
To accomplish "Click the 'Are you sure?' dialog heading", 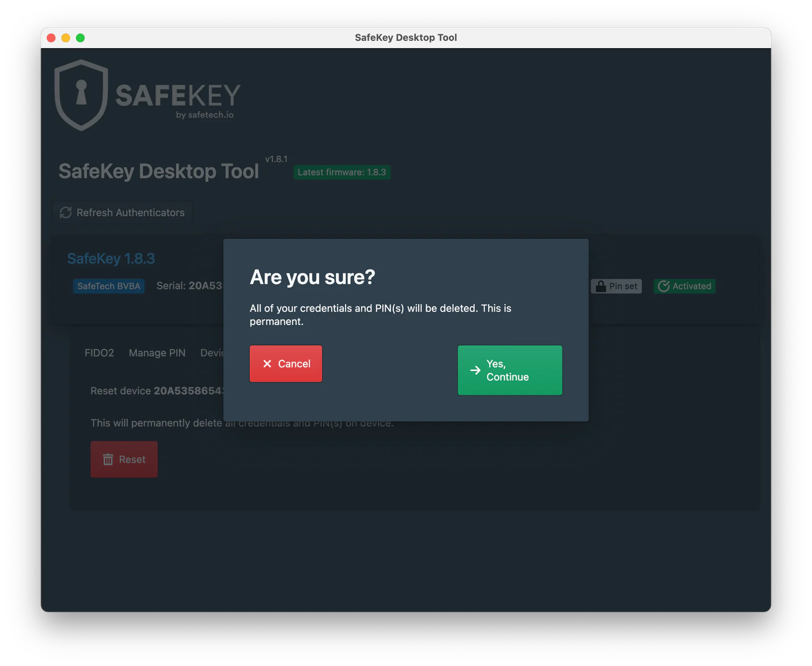I will pyautogui.click(x=313, y=277).
